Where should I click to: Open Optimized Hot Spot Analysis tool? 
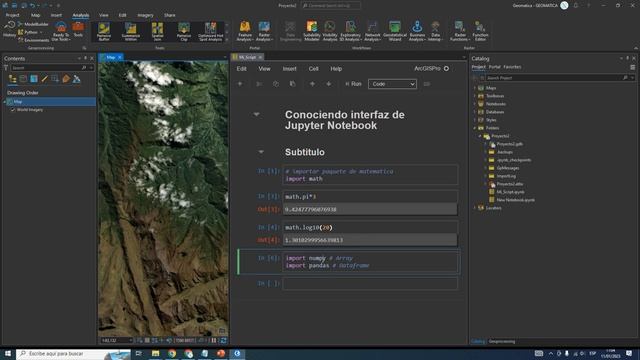[x=211, y=31]
